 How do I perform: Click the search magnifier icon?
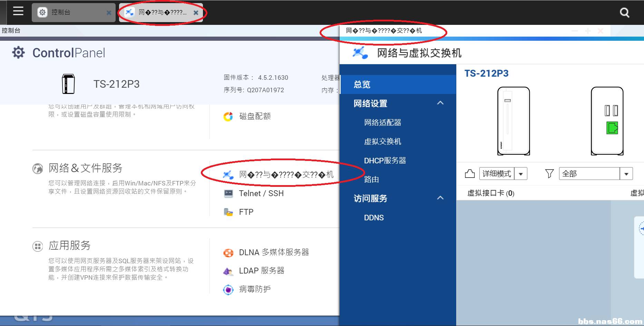[x=624, y=13]
